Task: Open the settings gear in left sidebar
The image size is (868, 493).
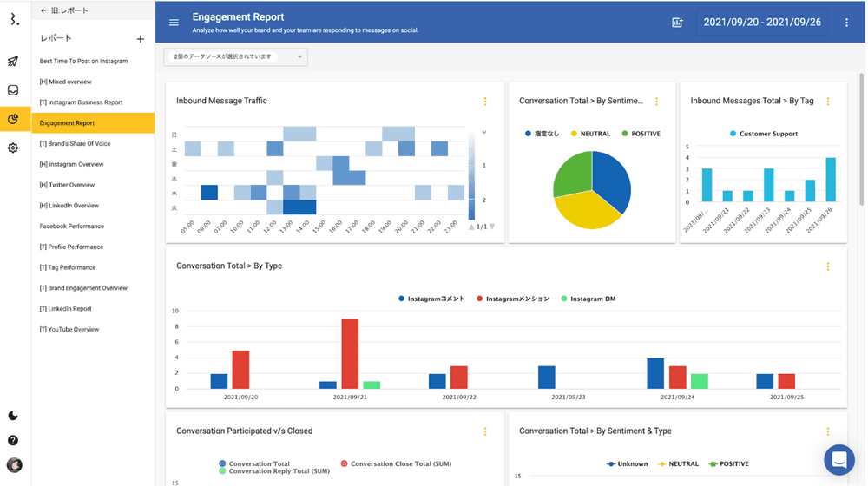Action: click(x=13, y=148)
